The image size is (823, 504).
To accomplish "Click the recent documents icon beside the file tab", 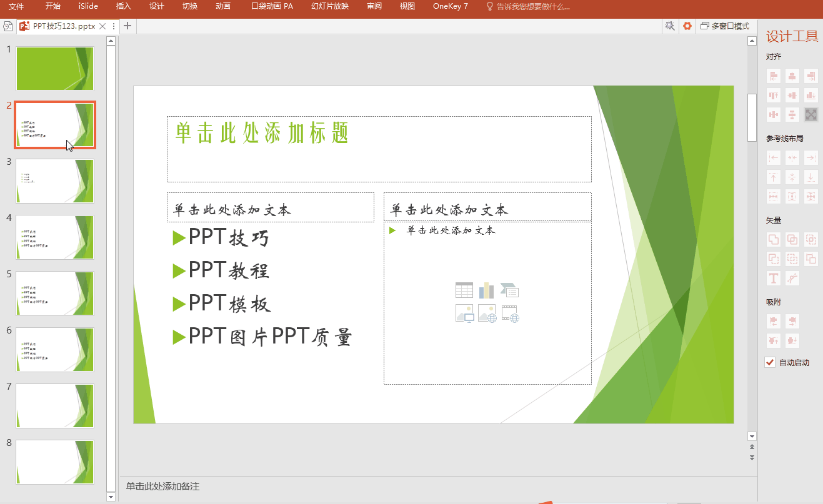I will pos(7,26).
